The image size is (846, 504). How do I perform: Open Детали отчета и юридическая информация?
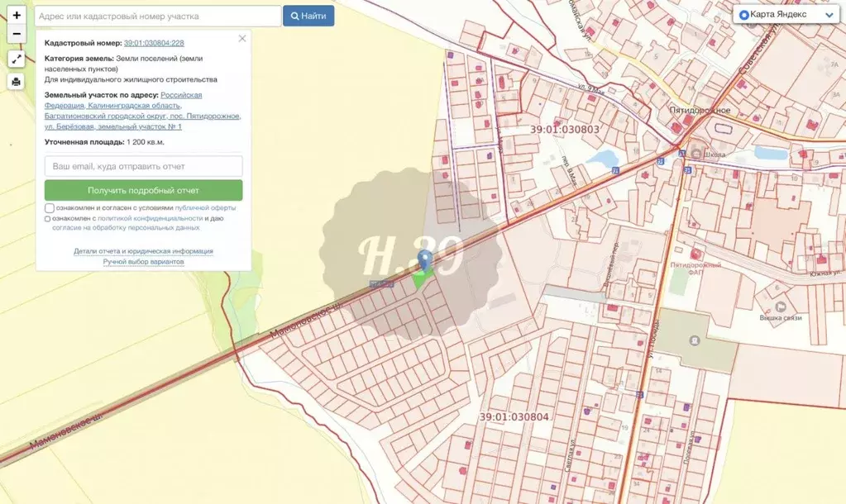pos(143,251)
